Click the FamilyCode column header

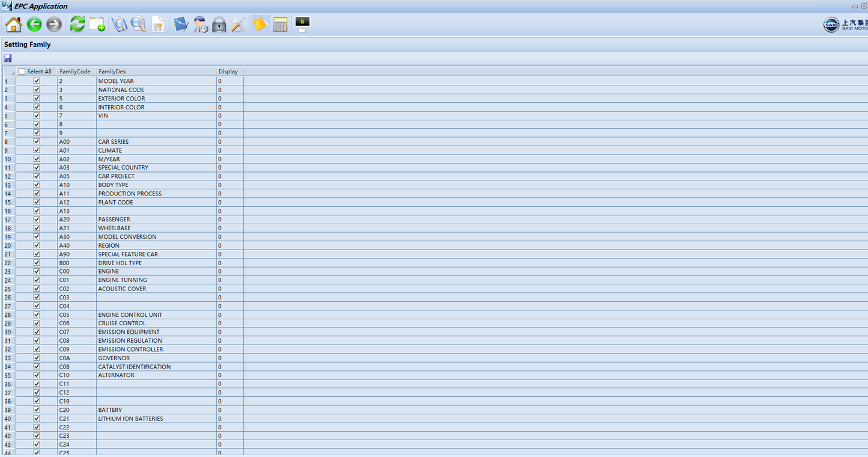(x=75, y=72)
